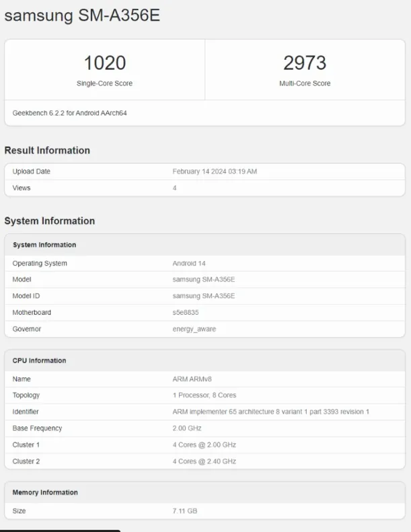Select the Android 14 value
The height and width of the screenshot is (532, 411).
(189, 263)
